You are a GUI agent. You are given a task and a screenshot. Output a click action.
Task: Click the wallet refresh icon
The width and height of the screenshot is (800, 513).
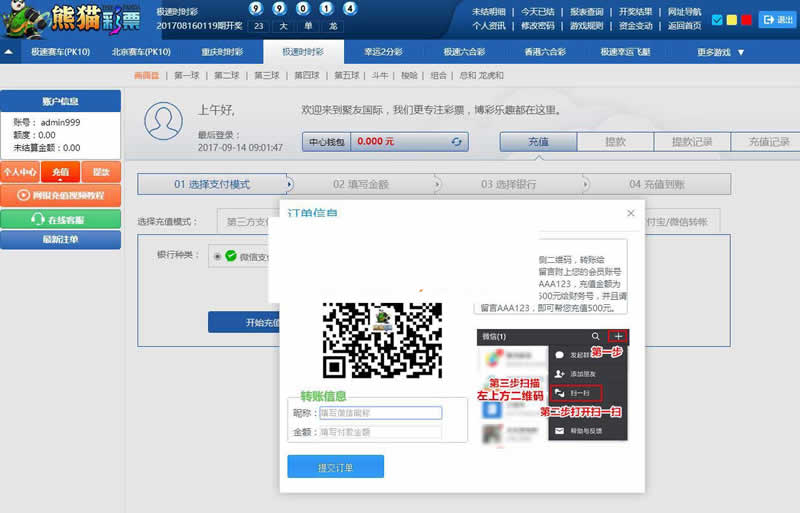click(458, 143)
